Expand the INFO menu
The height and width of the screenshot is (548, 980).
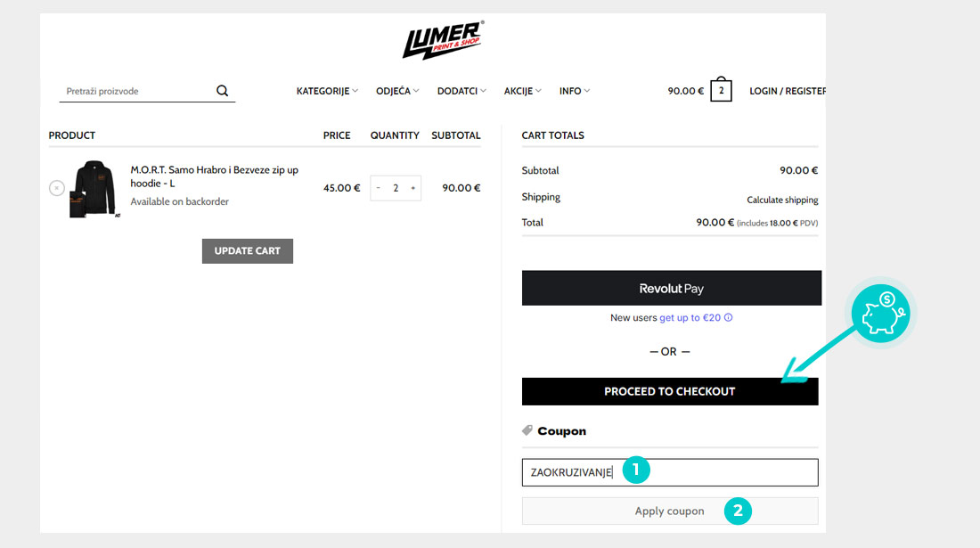point(575,91)
